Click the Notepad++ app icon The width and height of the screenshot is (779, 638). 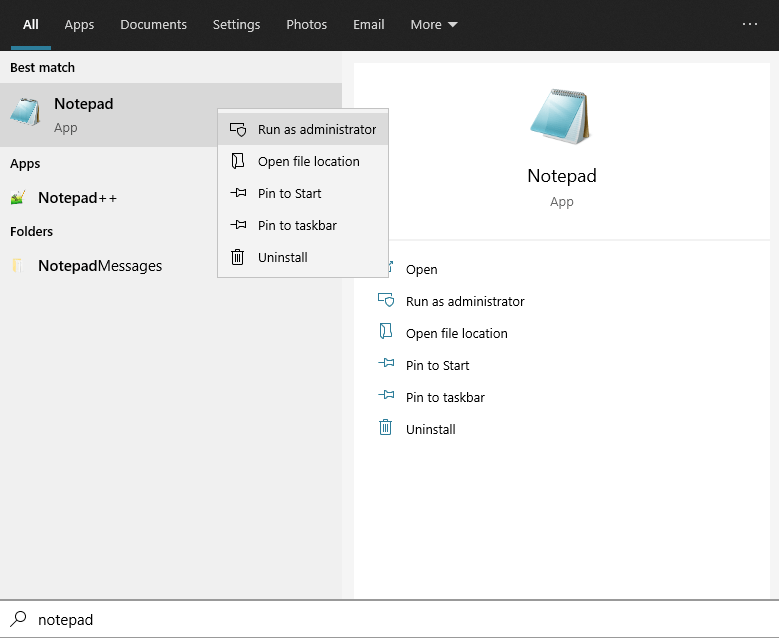point(18,198)
